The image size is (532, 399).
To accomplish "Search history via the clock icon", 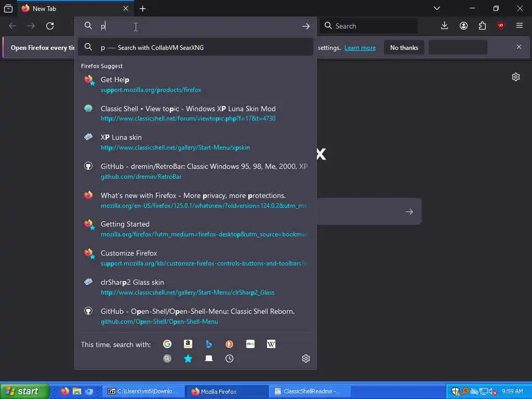I will click(x=229, y=358).
